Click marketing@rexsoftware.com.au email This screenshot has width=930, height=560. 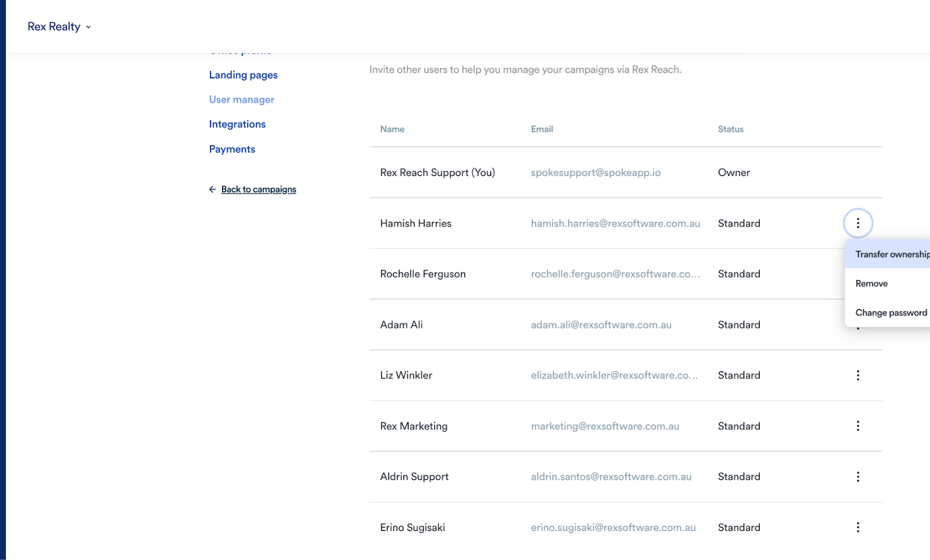pos(605,426)
